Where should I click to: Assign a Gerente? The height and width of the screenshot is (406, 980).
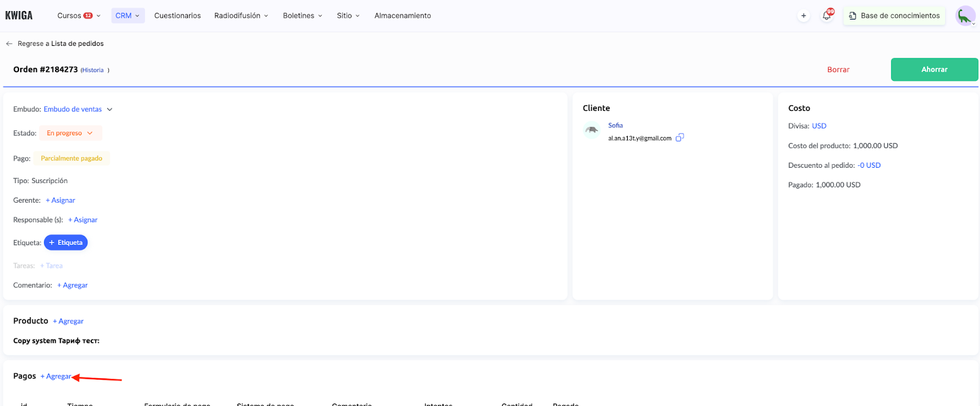[61, 200]
